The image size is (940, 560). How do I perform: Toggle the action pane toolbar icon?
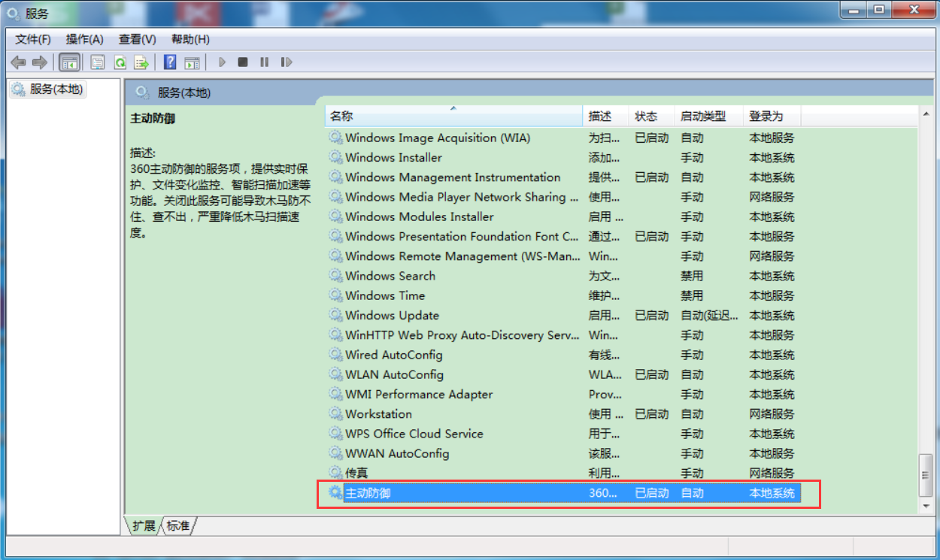(x=192, y=62)
